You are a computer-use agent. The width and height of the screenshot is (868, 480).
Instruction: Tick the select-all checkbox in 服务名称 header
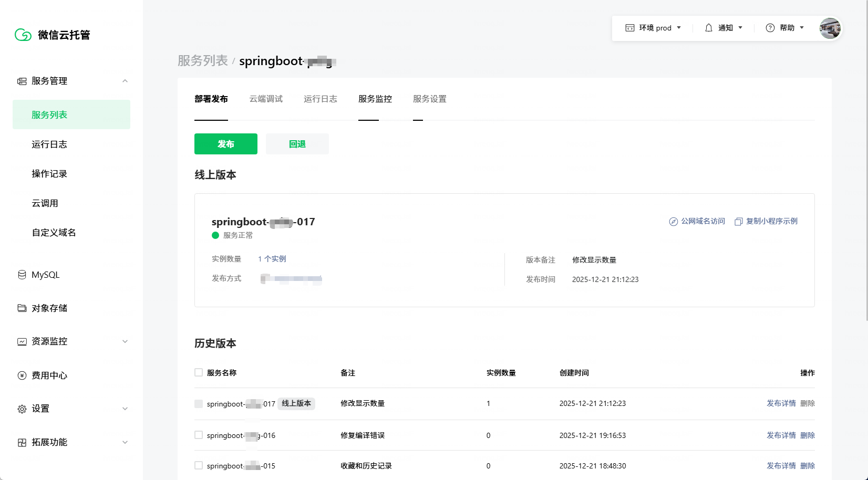(199, 372)
